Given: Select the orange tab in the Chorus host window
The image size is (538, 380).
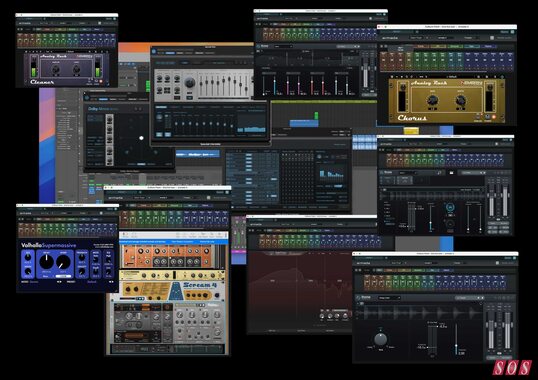Looking at the screenshot, I should pos(421,46).
